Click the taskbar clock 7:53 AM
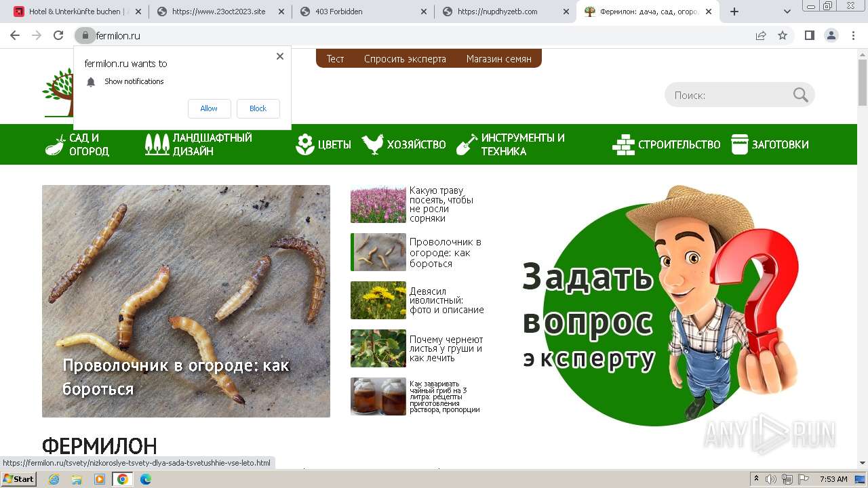Viewport: 868px width, 488px height. coord(833,479)
